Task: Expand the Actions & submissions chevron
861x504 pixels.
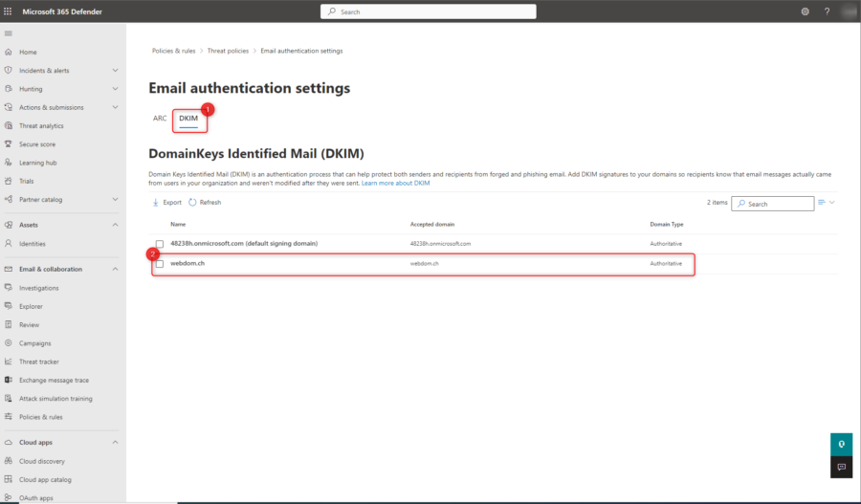Action: (x=116, y=107)
